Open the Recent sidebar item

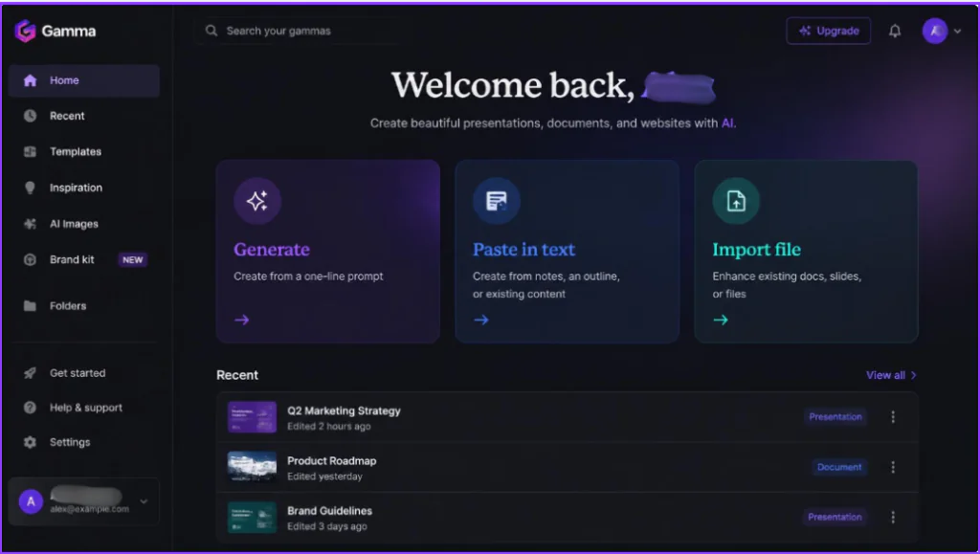click(x=84, y=116)
